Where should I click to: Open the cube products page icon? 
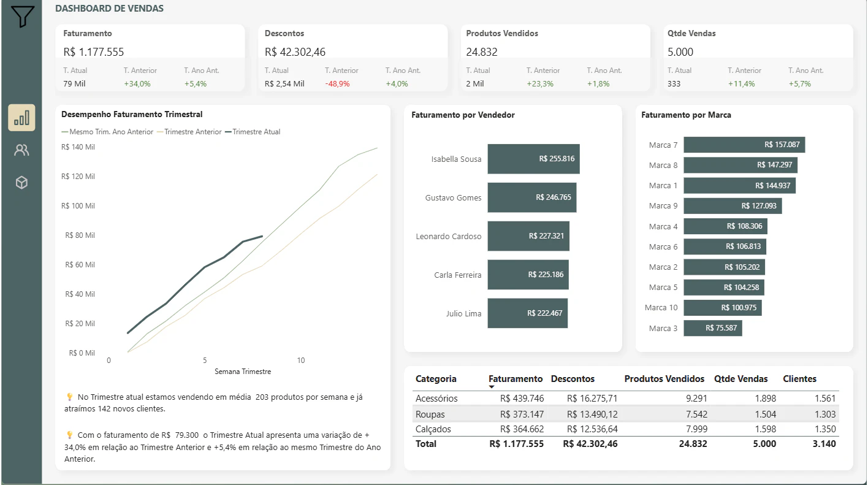(x=21, y=183)
